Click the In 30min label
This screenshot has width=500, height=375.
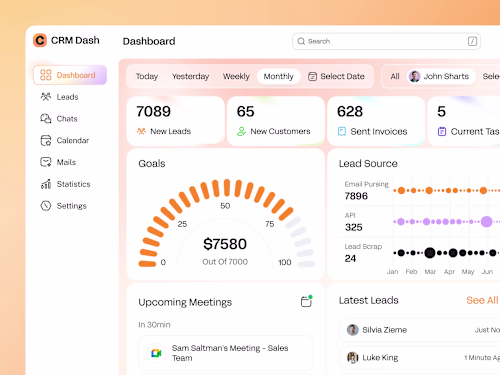[154, 325]
